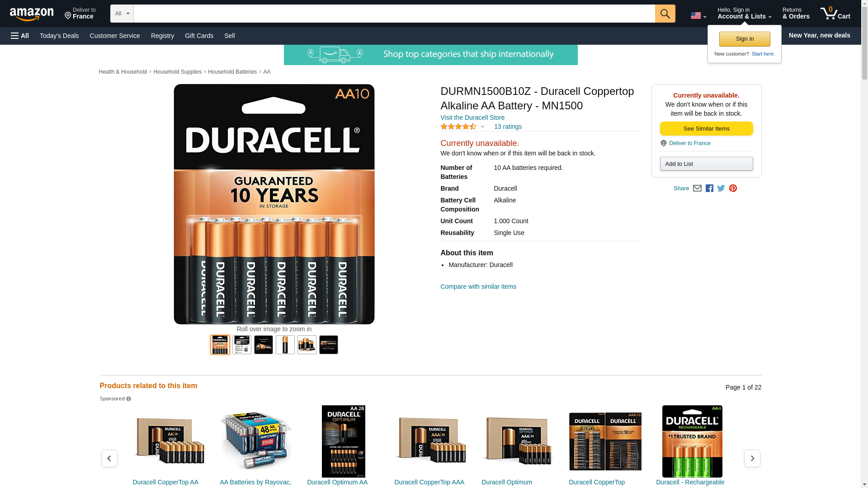Open the search category All dropdown
Screen dimensions: 868x488
point(122,14)
